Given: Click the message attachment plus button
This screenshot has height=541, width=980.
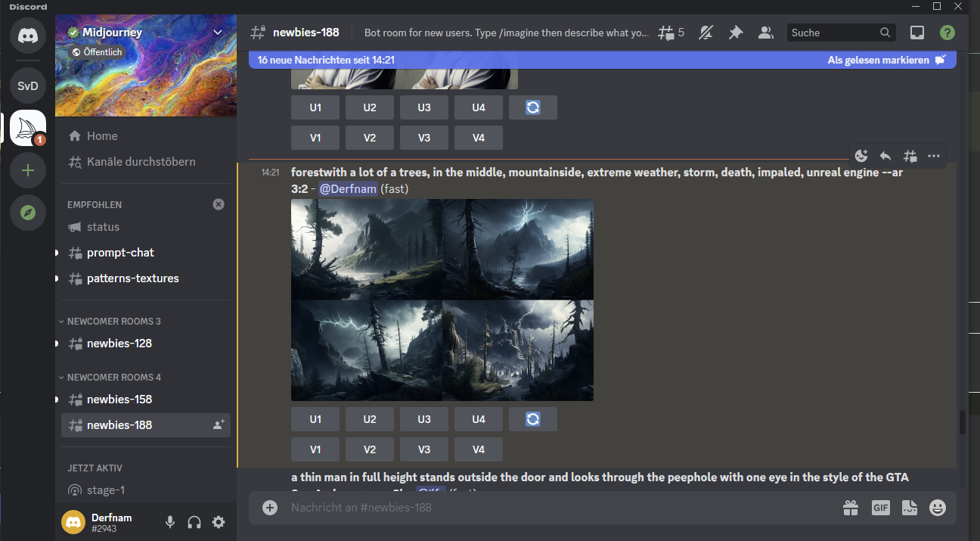Looking at the screenshot, I should [x=270, y=508].
